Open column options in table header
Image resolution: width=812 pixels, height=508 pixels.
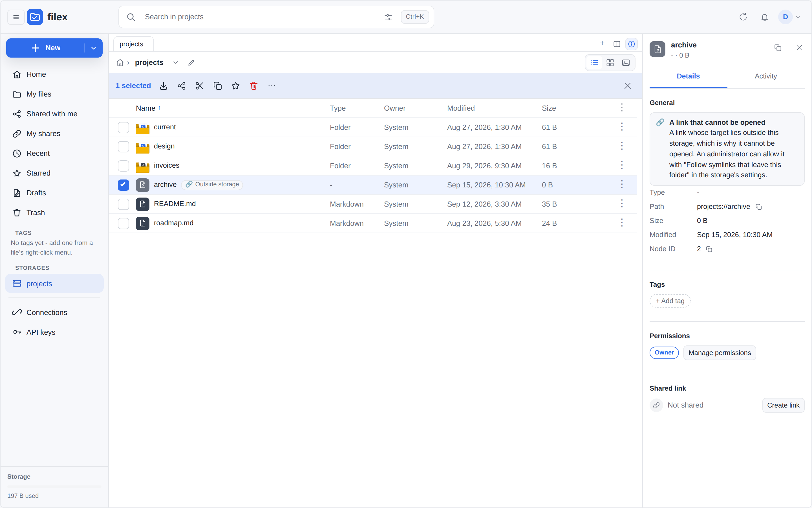pyautogui.click(x=622, y=108)
